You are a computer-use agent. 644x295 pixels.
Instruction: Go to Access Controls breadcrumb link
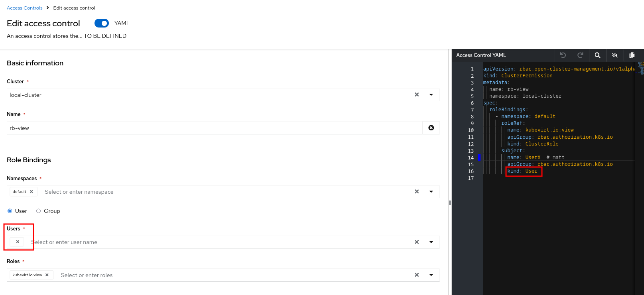click(24, 8)
